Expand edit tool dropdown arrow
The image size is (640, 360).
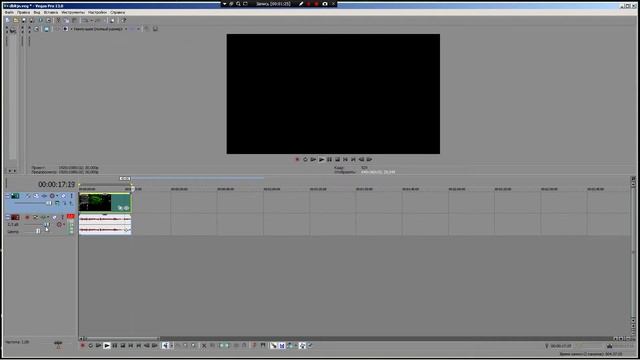[172, 346]
